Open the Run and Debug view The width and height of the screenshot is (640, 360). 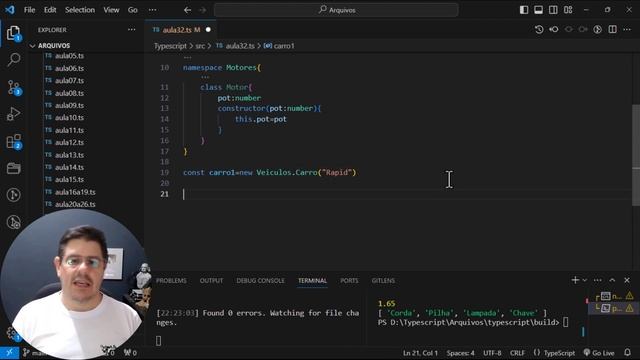[x=13, y=114]
